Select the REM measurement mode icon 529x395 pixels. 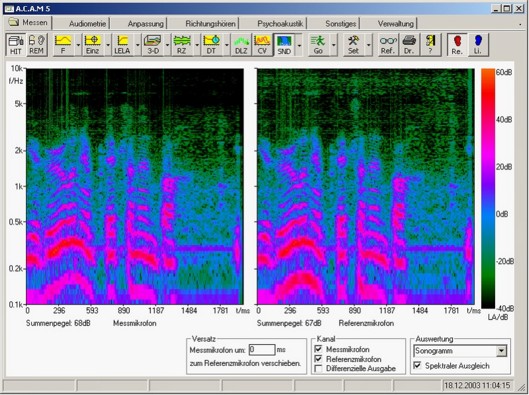coord(36,45)
